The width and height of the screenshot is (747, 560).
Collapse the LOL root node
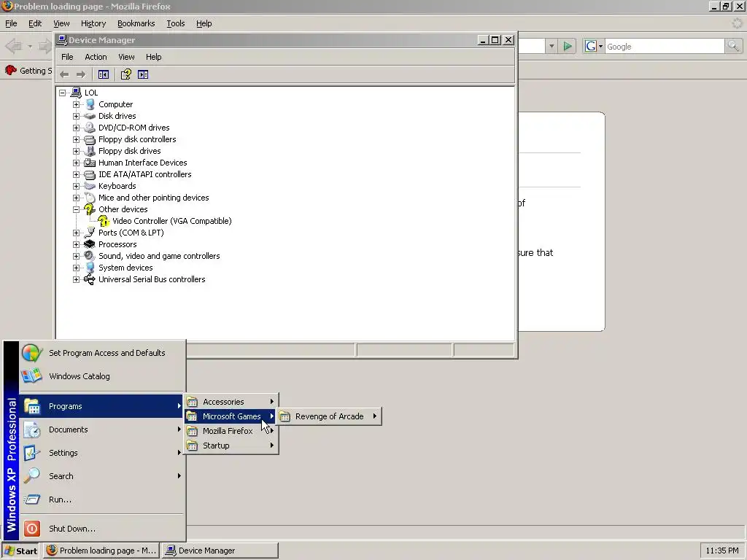pyautogui.click(x=63, y=93)
